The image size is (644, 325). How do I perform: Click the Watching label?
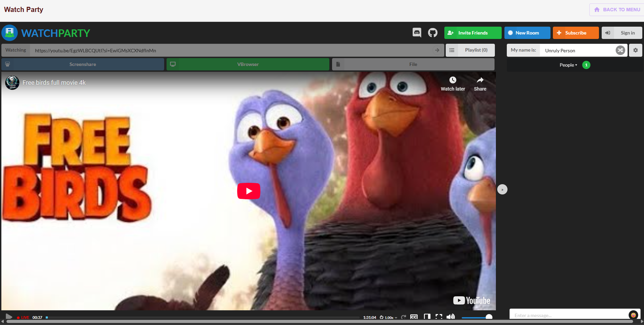16,50
